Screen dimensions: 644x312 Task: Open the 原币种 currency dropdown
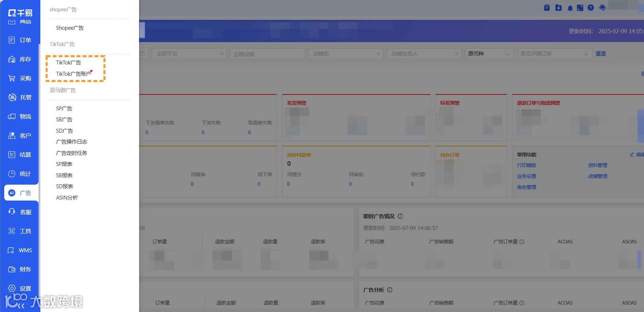489,54
